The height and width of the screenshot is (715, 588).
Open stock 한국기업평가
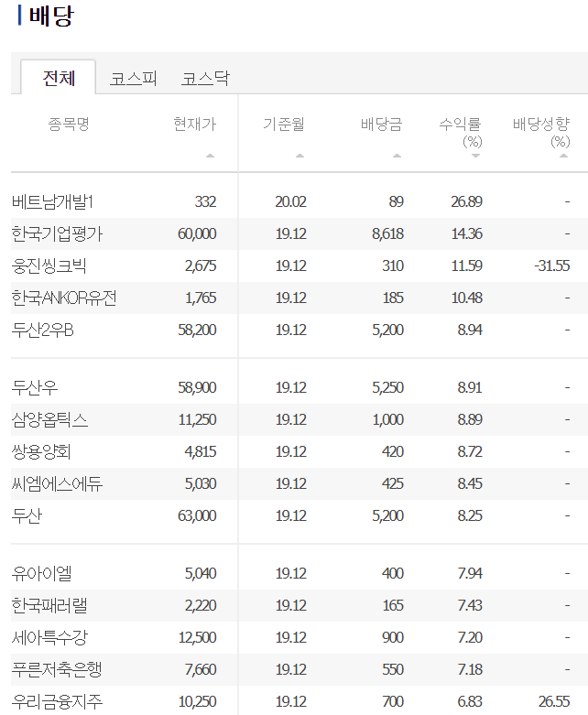(x=57, y=233)
